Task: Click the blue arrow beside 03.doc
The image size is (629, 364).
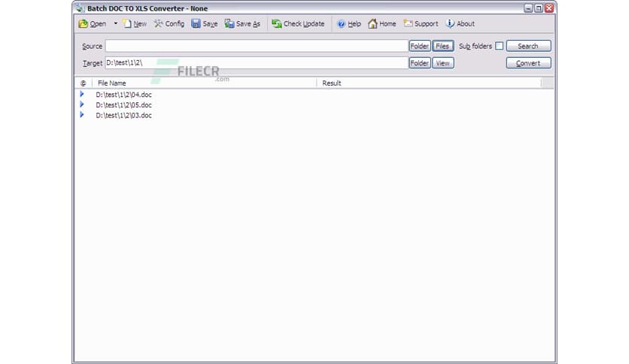Action: point(82,114)
